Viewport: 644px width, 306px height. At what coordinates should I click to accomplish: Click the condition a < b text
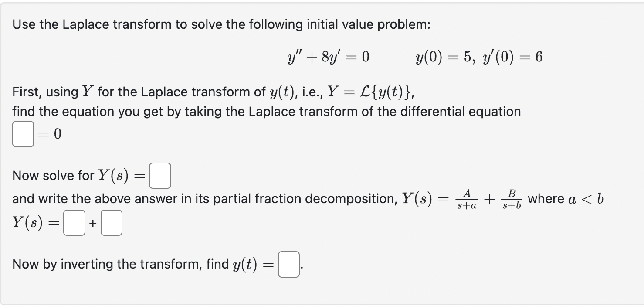[586, 198]
